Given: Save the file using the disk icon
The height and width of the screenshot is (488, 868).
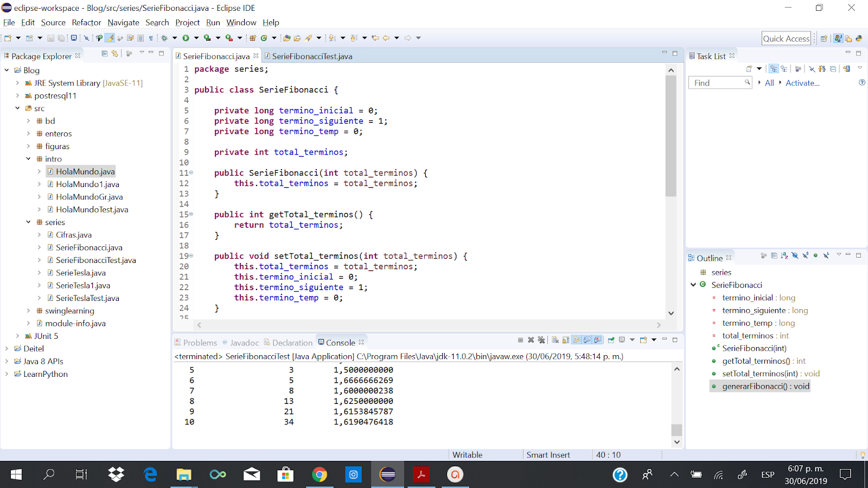Looking at the screenshot, I should click(x=50, y=37).
